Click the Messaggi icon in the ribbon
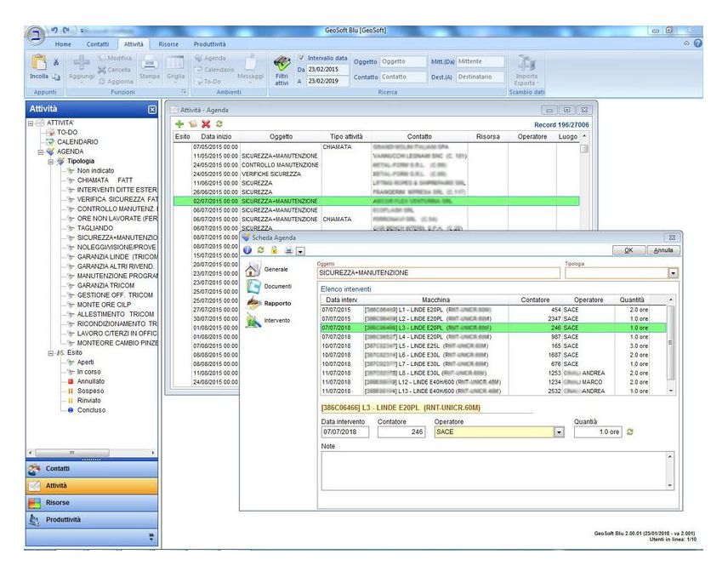This screenshot has width=728, height=577. point(251,62)
